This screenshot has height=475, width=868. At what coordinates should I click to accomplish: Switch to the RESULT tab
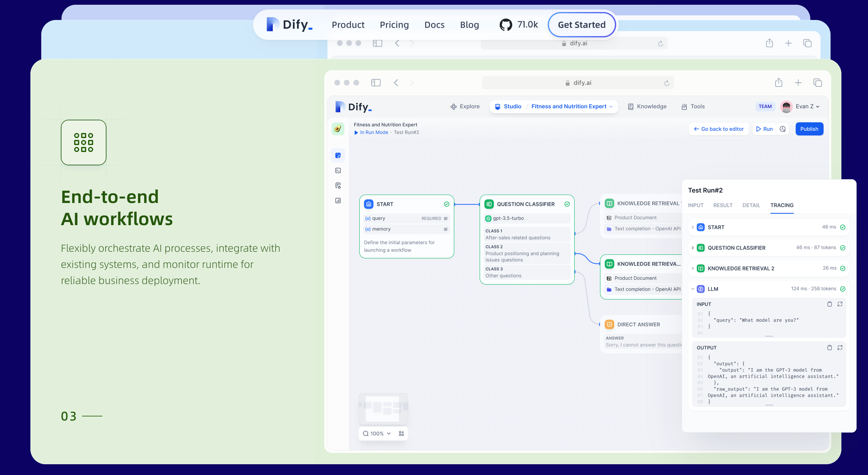723,205
